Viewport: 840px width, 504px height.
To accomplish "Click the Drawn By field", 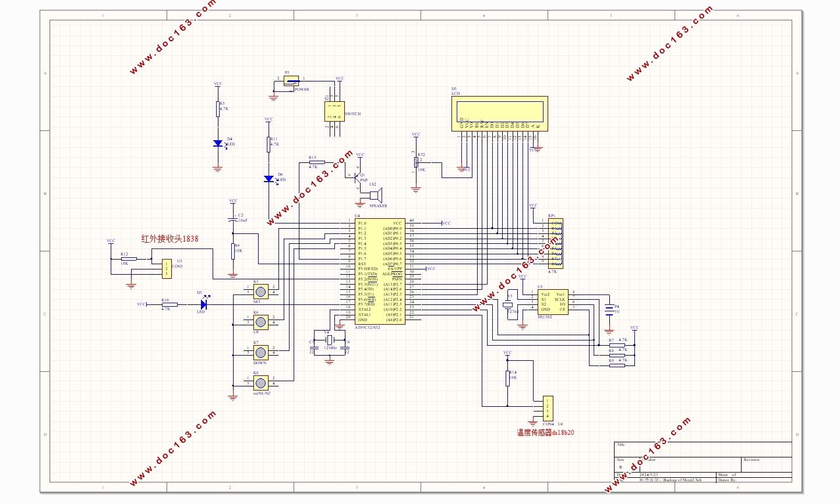I will pos(754,480).
